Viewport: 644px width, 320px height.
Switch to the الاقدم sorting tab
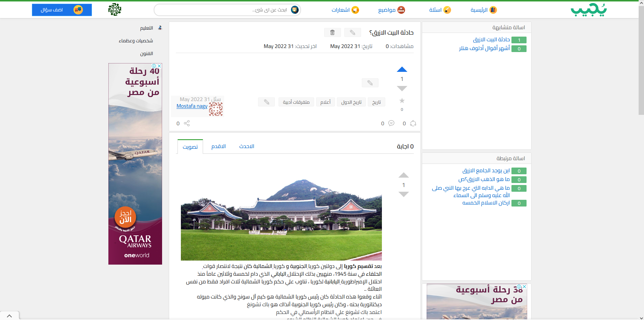[218, 146]
